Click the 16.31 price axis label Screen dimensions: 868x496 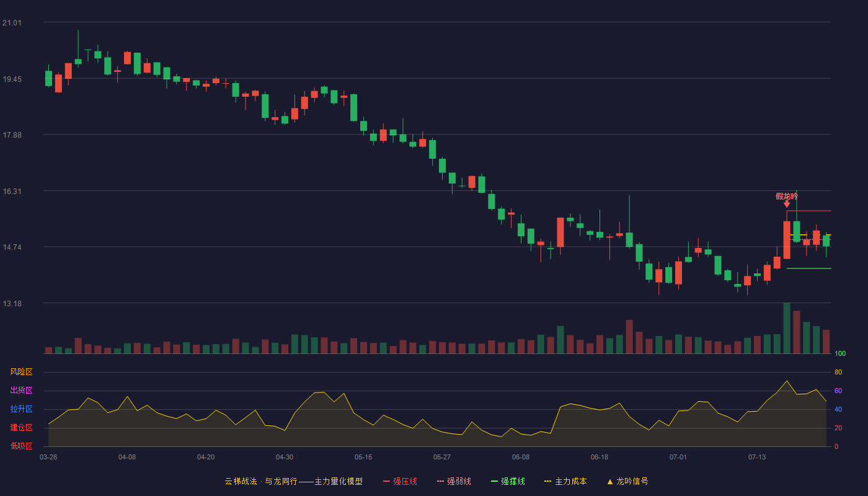tap(12, 192)
